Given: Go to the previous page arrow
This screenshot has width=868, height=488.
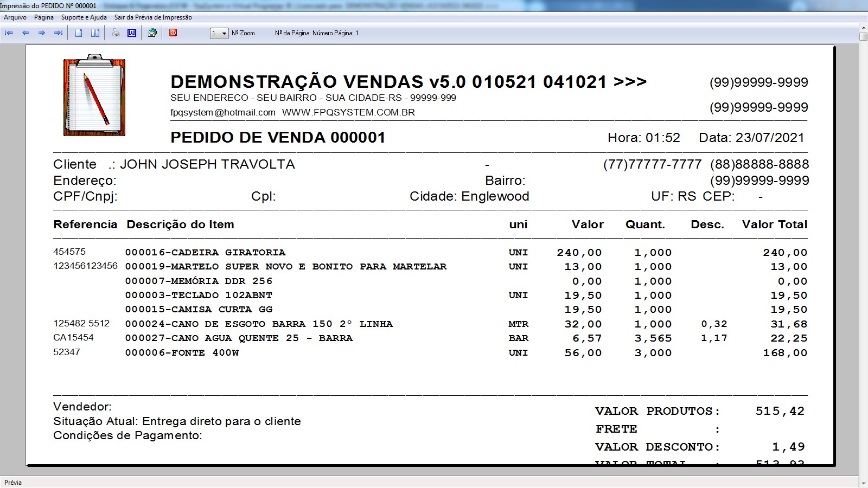Looking at the screenshot, I should [x=25, y=33].
